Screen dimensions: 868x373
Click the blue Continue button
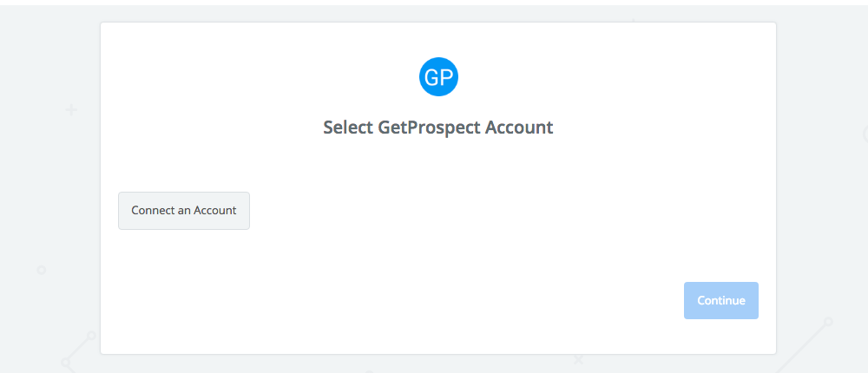click(720, 300)
